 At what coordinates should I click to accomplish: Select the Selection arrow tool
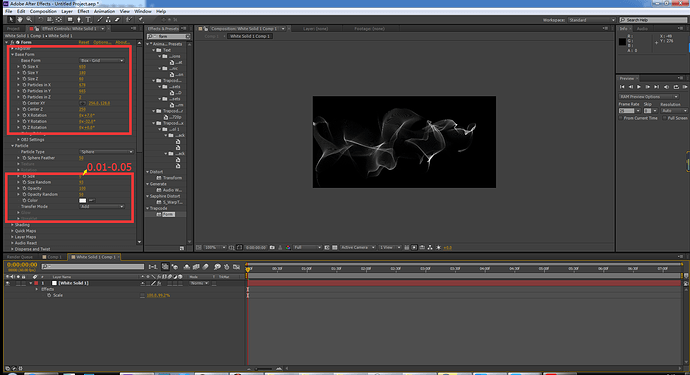(11, 19)
